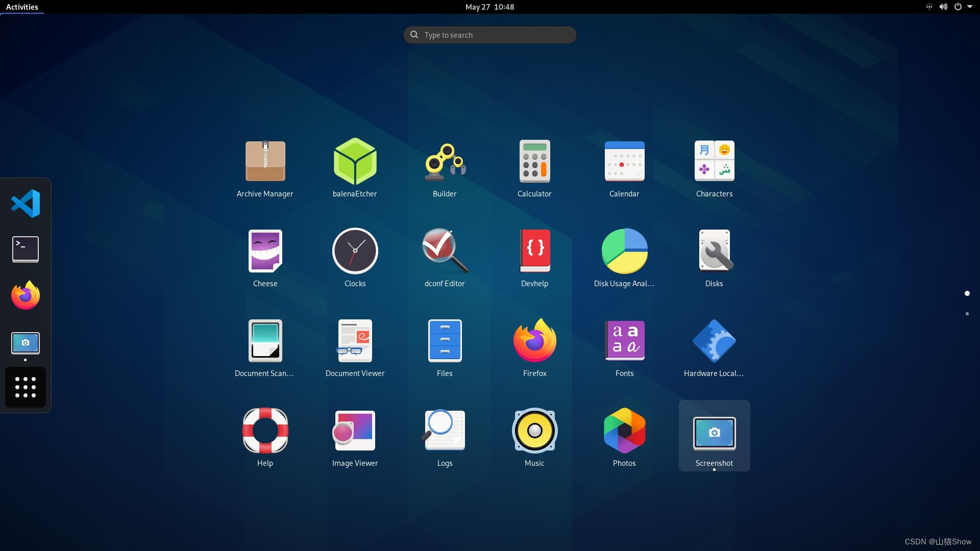The image size is (980, 551).
Task: Click the Activities button
Action: 22,7
